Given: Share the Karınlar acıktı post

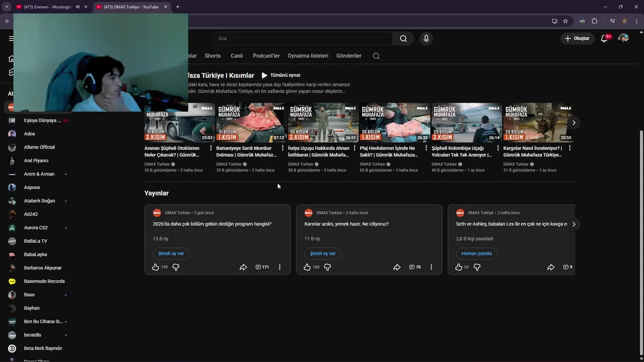Looking at the screenshot, I should (x=397, y=267).
